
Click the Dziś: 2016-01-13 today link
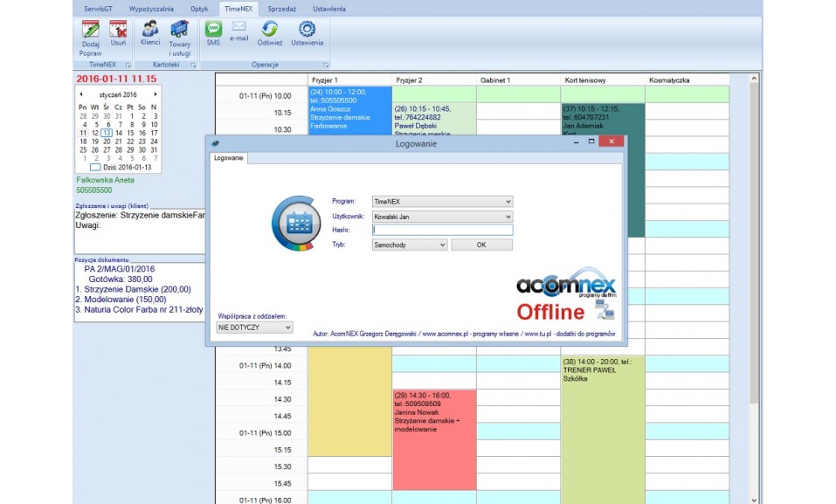[x=121, y=167]
